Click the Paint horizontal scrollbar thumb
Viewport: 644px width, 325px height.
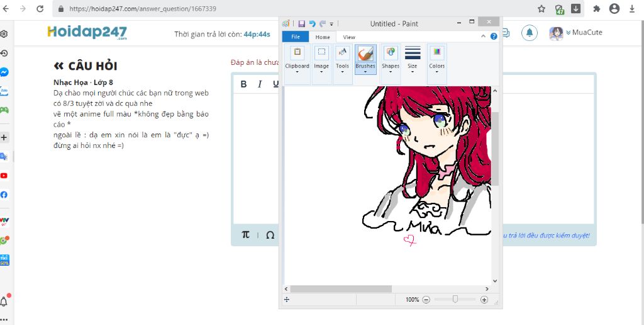(x=341, y=289)
